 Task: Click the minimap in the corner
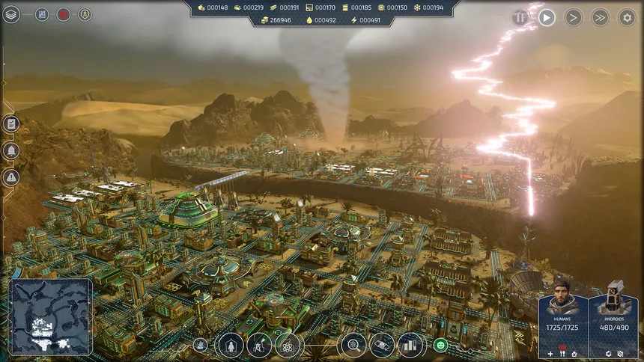coord(50,317)
